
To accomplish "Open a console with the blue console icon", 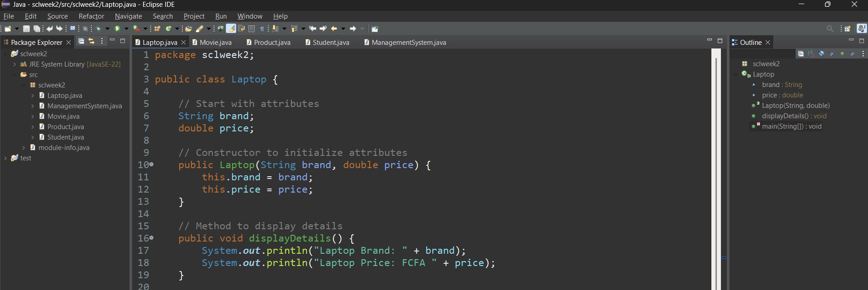I will coord(72,28).
